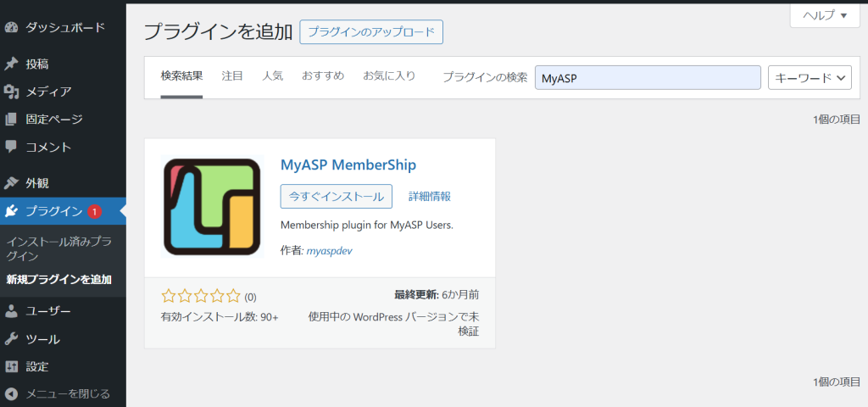This screenshot has height=407, width=868.
Task: Open the 詳細情報 link for MyASP MemberShip
Action: (x=429, y=196)
